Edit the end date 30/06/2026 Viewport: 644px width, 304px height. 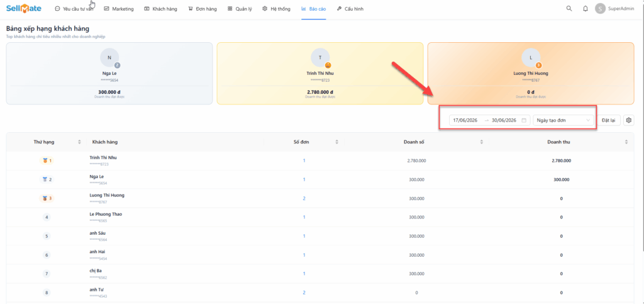pyautogui.click(x=504, y=120)
